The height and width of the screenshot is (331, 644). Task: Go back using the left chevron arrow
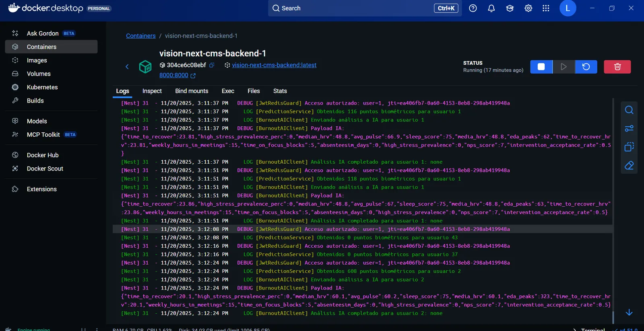click(127, 67)
